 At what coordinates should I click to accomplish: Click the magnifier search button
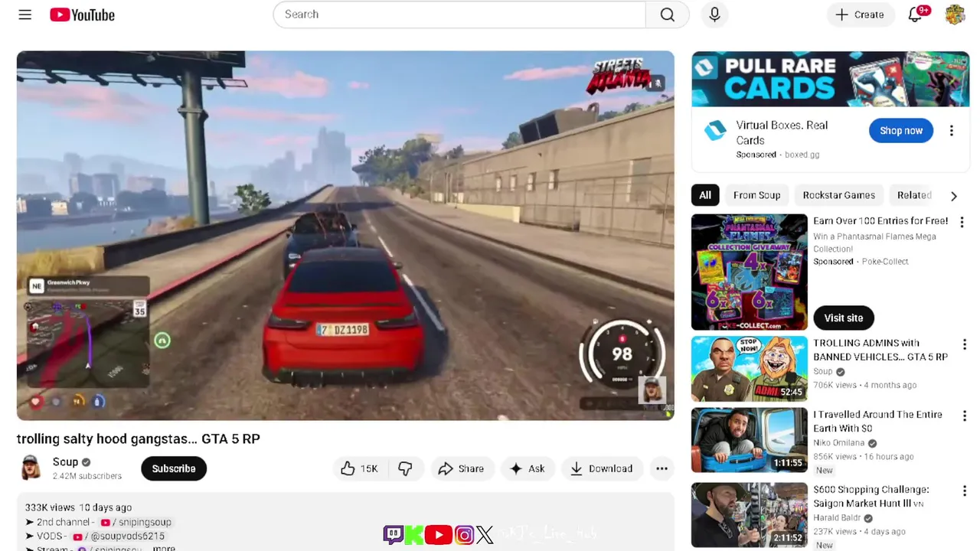[x=667, y=15]
